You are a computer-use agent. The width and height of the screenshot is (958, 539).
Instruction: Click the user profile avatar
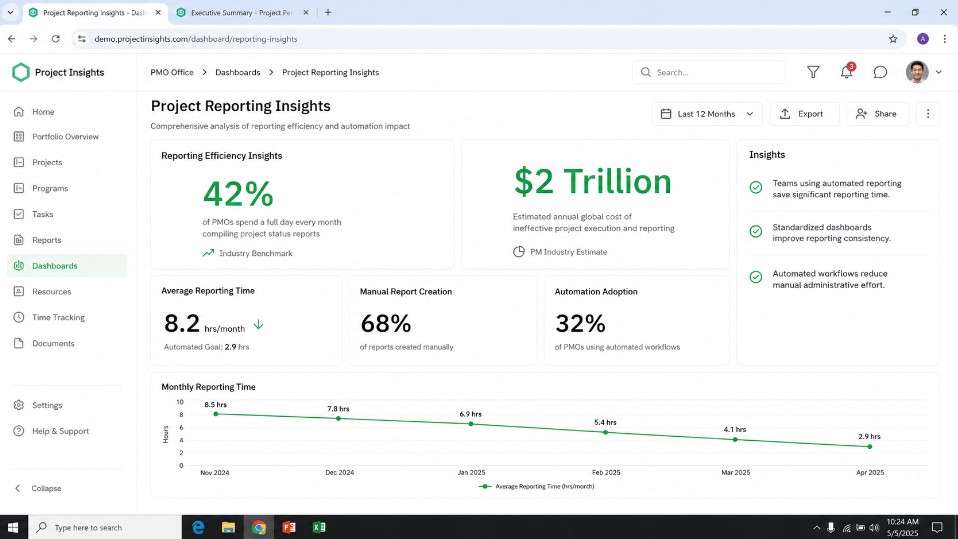point(916,72)
